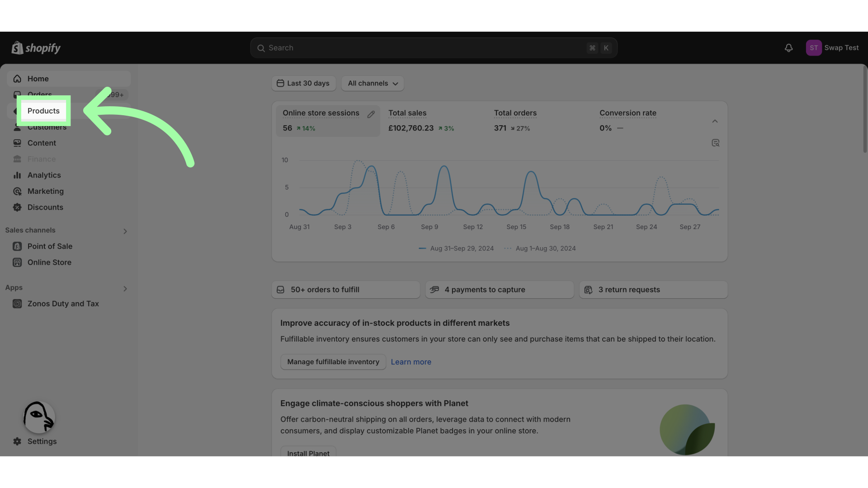Open 50+ orders to fulfill

[346, 290]
